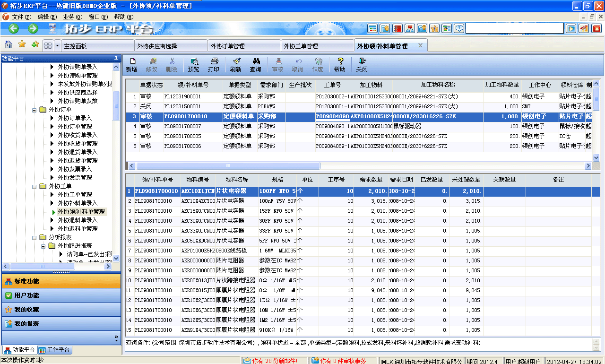Click the 作废 (Void) toolbar icon
605x364 pixels.
click(319, 64)
